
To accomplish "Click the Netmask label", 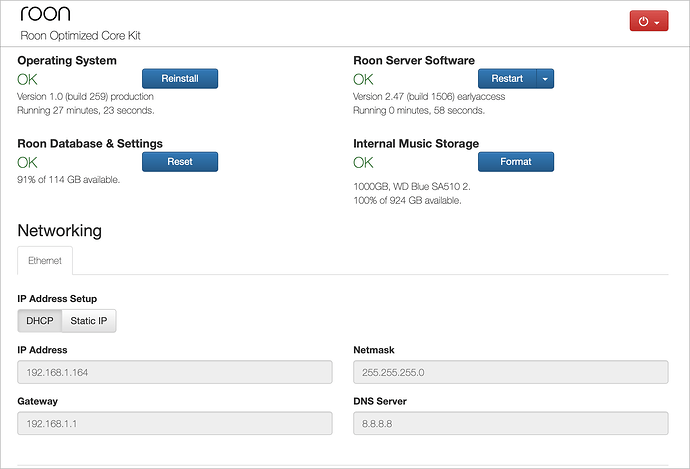I will pyautogui.click(x=374, y=350).
